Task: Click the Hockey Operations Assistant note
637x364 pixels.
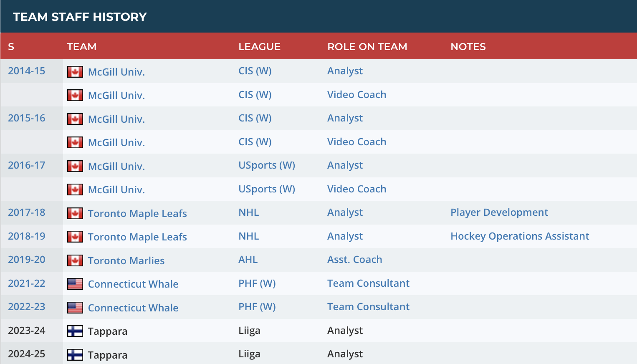Action: pos(519,236)
